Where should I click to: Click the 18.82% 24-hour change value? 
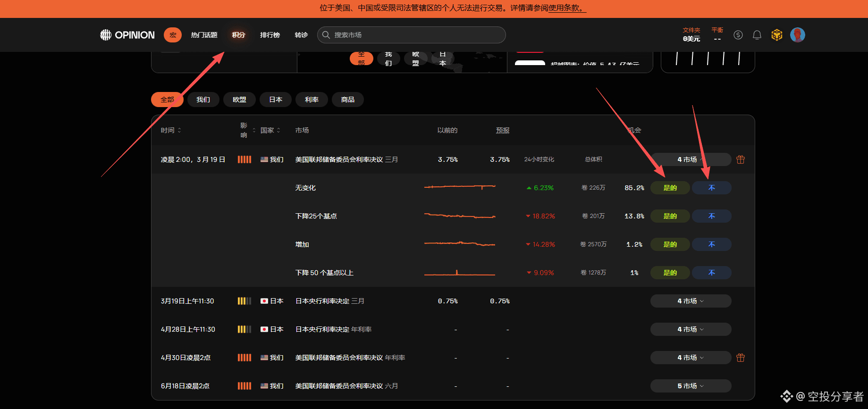pyautogui.click(x=540, y=216)
